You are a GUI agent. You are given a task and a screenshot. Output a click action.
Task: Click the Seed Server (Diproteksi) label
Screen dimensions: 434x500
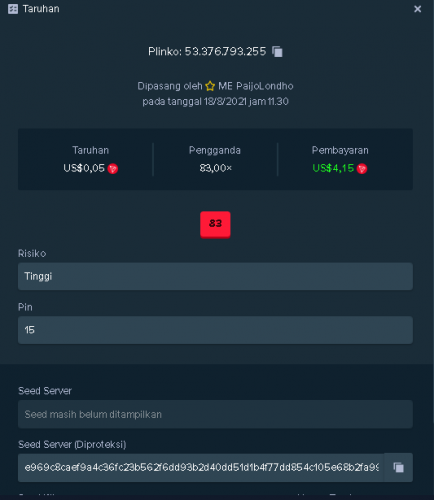[72, 444]
